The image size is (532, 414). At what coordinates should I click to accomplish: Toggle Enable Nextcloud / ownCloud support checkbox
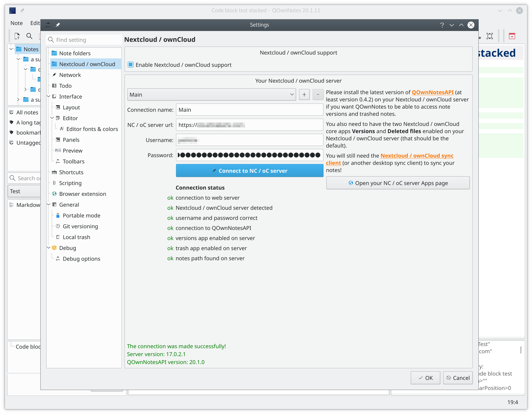[x=130, y=65]
